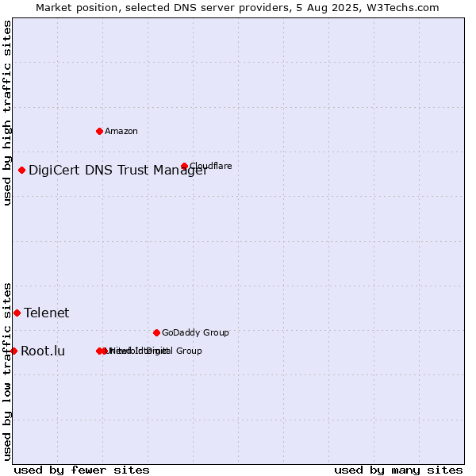Click the 'Root.lu' label text

[43, 351]
